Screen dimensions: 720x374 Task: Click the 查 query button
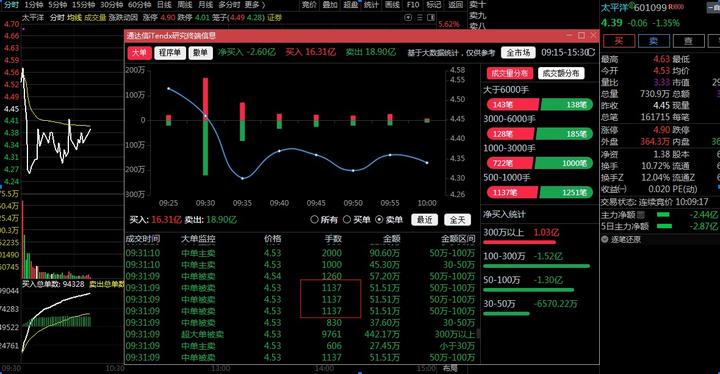(688, 41)
